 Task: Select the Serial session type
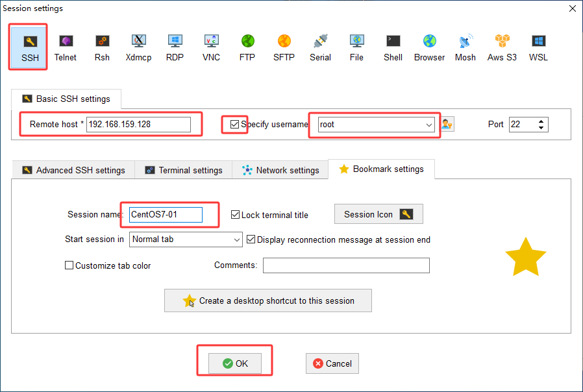point(320,48)
